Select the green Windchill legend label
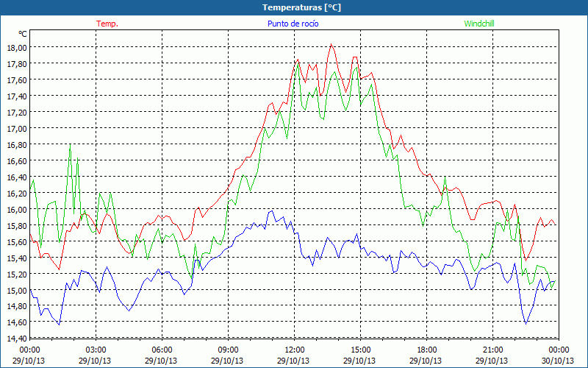The width and height of the screenshot is (588, 368). coord(479,24)
